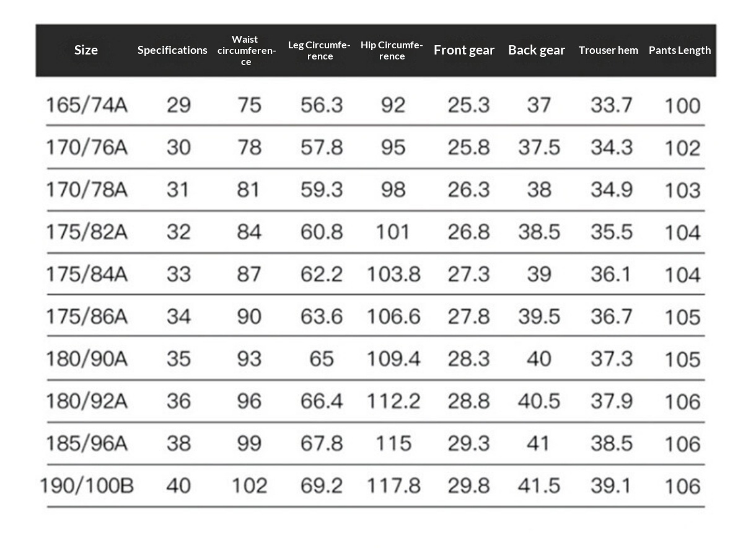Screen dimensions: 756x548
Task: Click leg circumference value 56.3
Action: (322, 105)
